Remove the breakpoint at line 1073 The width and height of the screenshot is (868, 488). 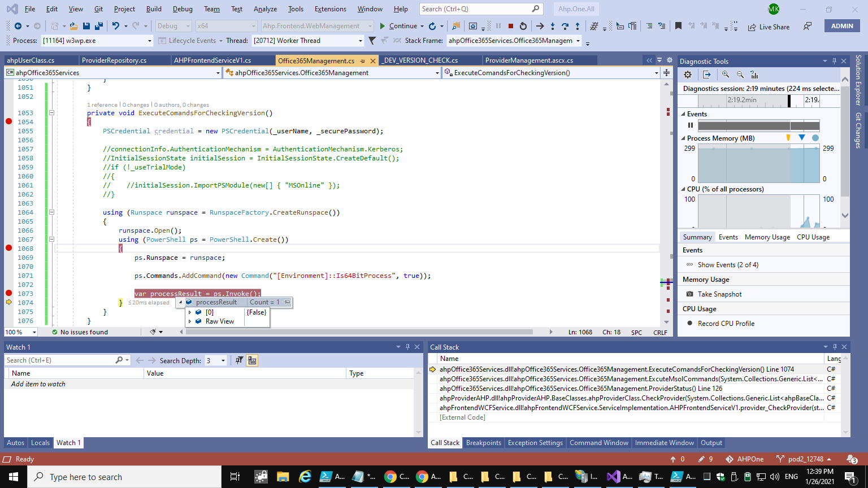(x=8, y=294)
